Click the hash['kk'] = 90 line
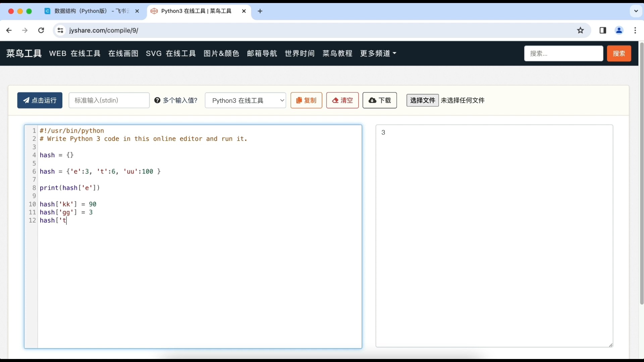 pyautogui.click(x=68, y=204)
